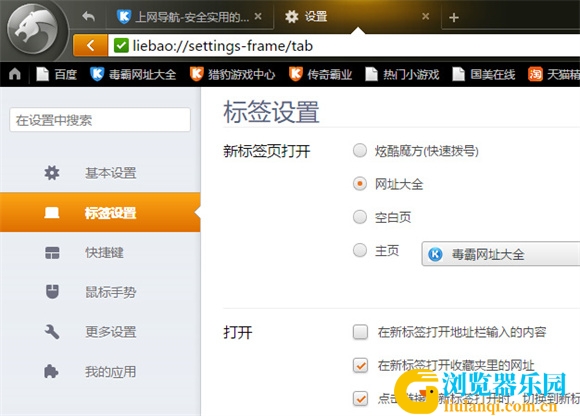
Task: Enable 在新标签打开地址栏输入的内容 checkbox
Action: click(360, 332)
